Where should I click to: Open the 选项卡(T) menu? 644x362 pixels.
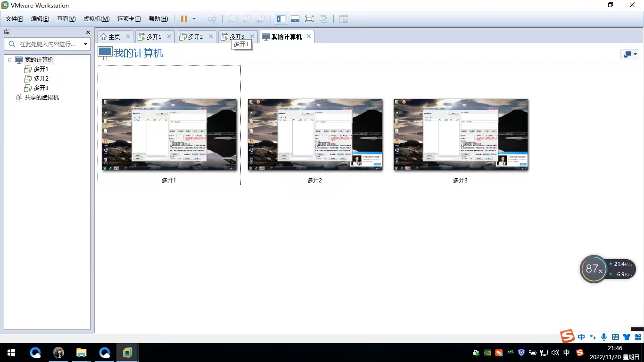[129, 19]
